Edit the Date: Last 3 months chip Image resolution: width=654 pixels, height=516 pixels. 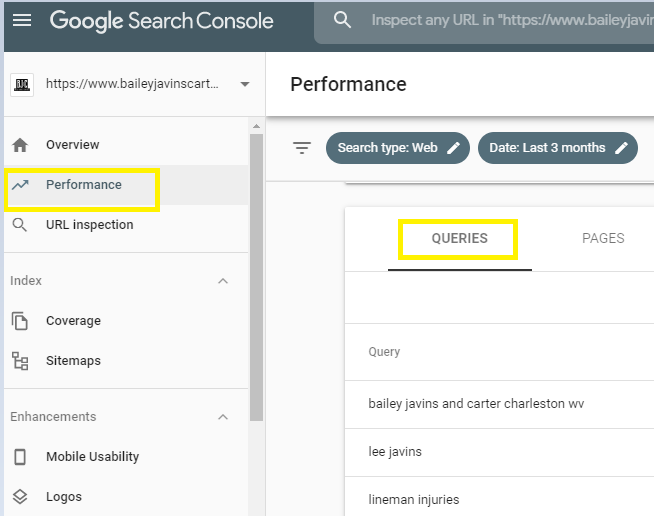pos(558,148)
